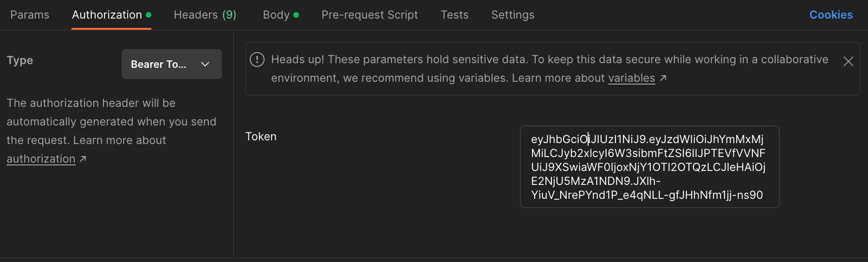This screenshot has width=868, height=262.
Task: Open the authorization help link
Action: pyautogui.click(x=41, y=159)
